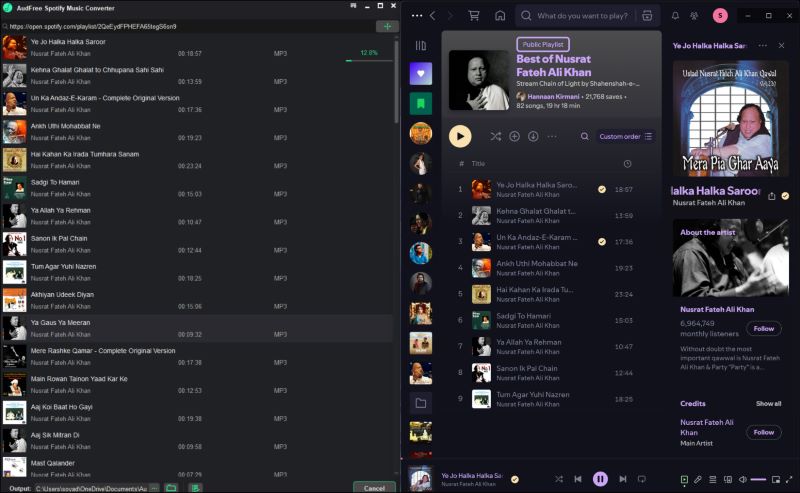This screenshot has width=800, height=493.
Task: Open more options for the playlist
Action: point(552,136)
